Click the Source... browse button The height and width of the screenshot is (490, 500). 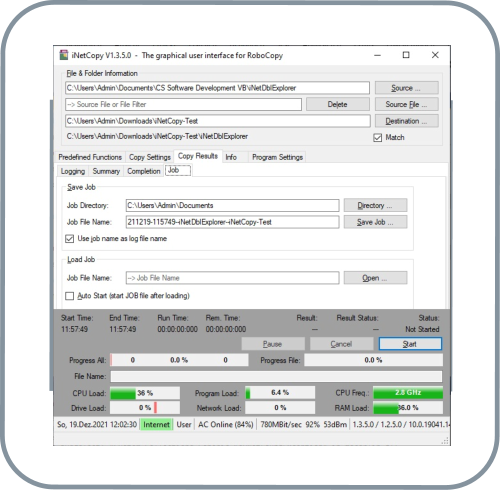click(x=406, y=88)
